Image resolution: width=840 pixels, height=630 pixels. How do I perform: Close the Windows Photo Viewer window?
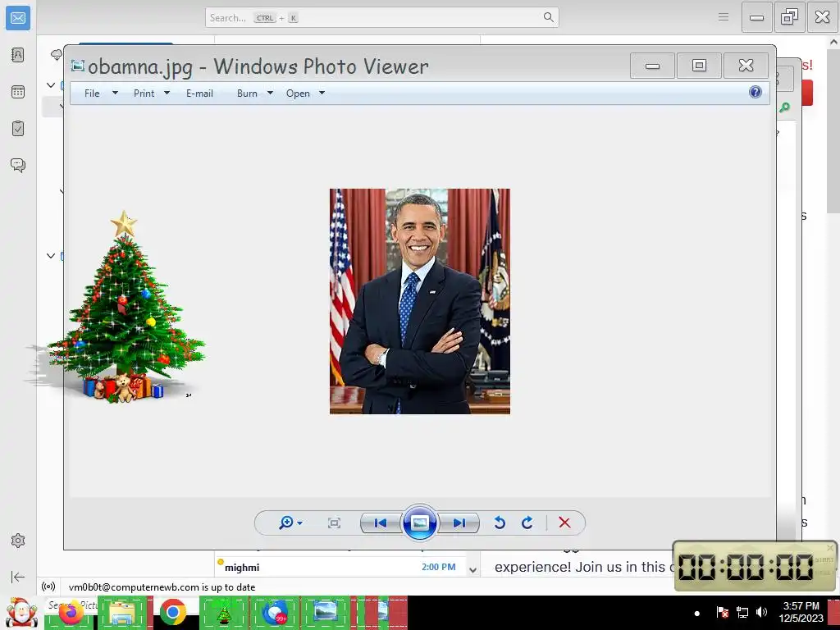[746, 66]
